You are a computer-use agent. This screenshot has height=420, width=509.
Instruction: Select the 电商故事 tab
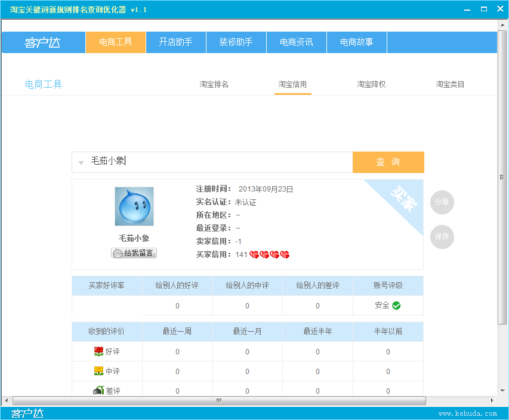[357, 42]
